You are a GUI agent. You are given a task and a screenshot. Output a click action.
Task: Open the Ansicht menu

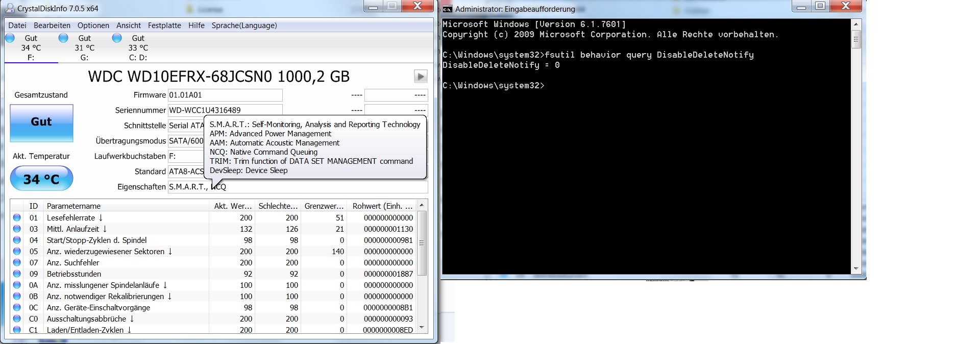pos(129,26)
